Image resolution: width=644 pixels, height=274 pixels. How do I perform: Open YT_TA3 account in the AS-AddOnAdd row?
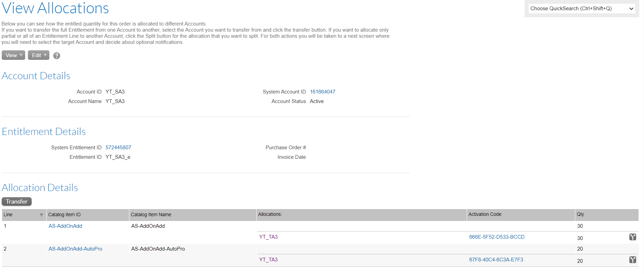(x=268, y=237)
